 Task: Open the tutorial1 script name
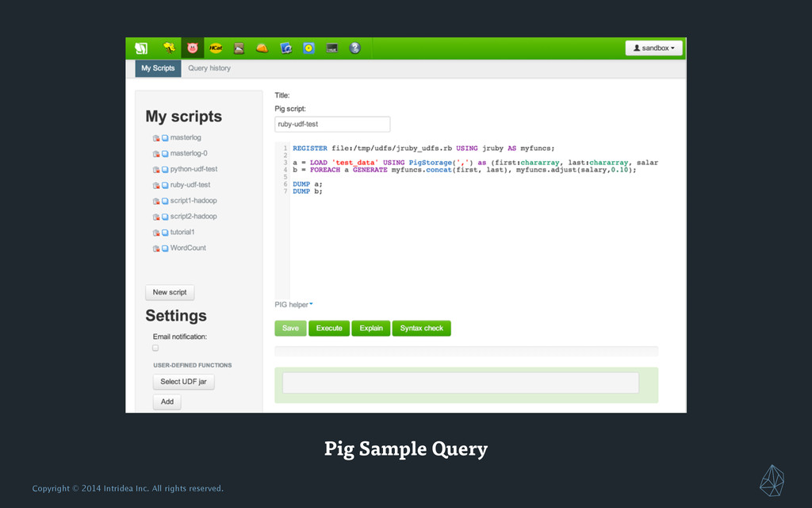(x=182, y=233)
